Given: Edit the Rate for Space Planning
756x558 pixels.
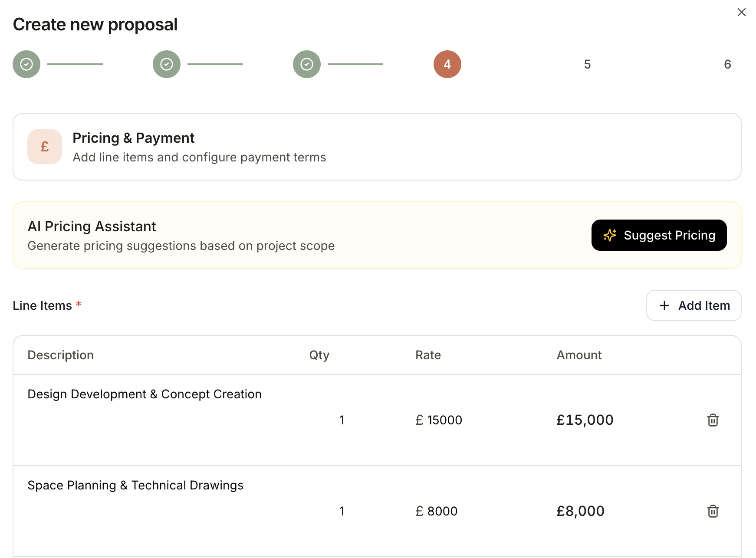Looking at the screenshot, I should pos(437,511).
